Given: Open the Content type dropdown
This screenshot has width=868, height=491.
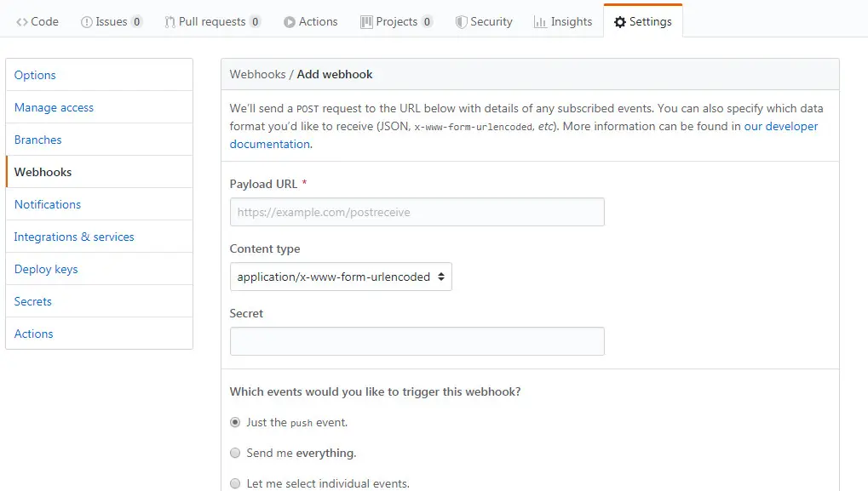Looking at the screenshot, I should tap(341, 277).
